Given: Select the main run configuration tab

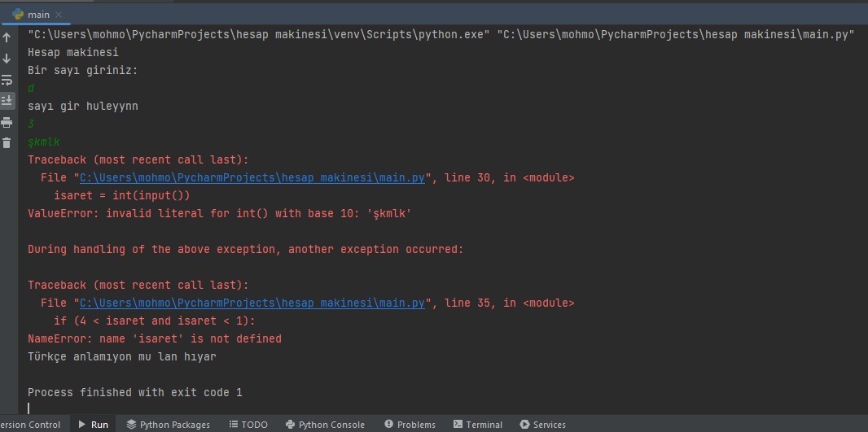Looking at the screenshot, I should pyautogui.click(x=38, y=15).
